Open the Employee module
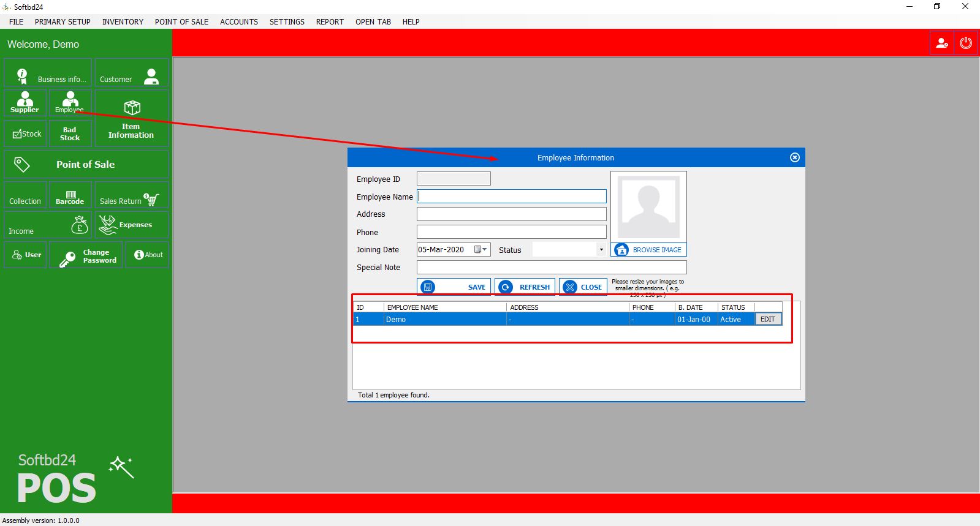This screenshot has height=526, width=980. coord(70,102)
